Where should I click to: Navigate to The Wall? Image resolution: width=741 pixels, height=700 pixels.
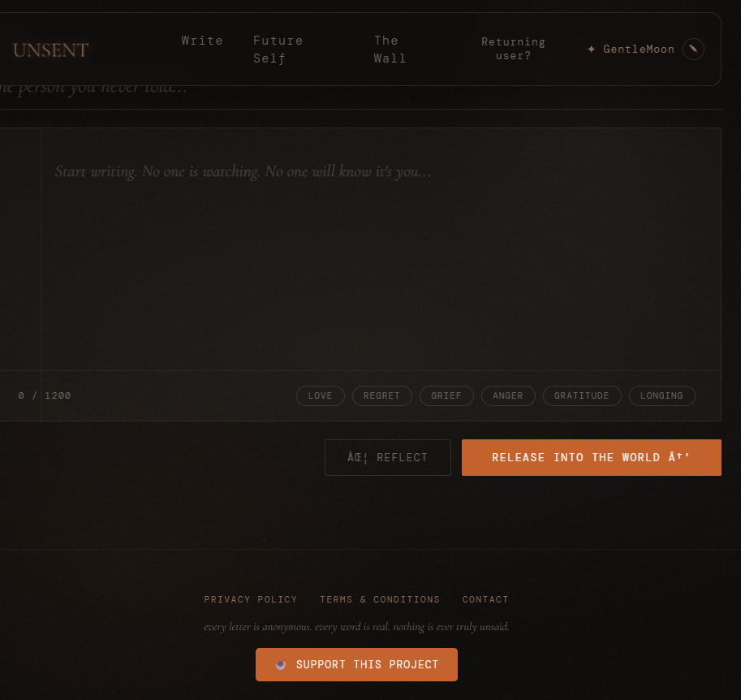tap(390, 49)
